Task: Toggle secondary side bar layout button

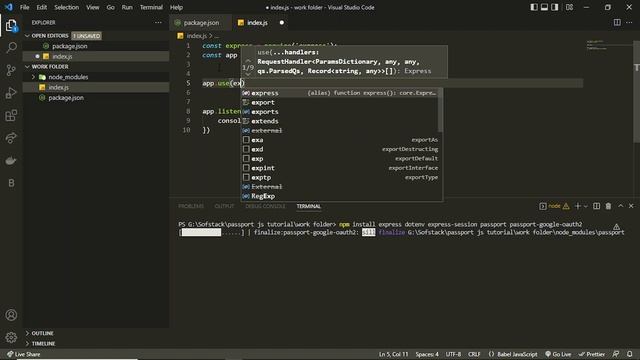Action: click(555, 7)
